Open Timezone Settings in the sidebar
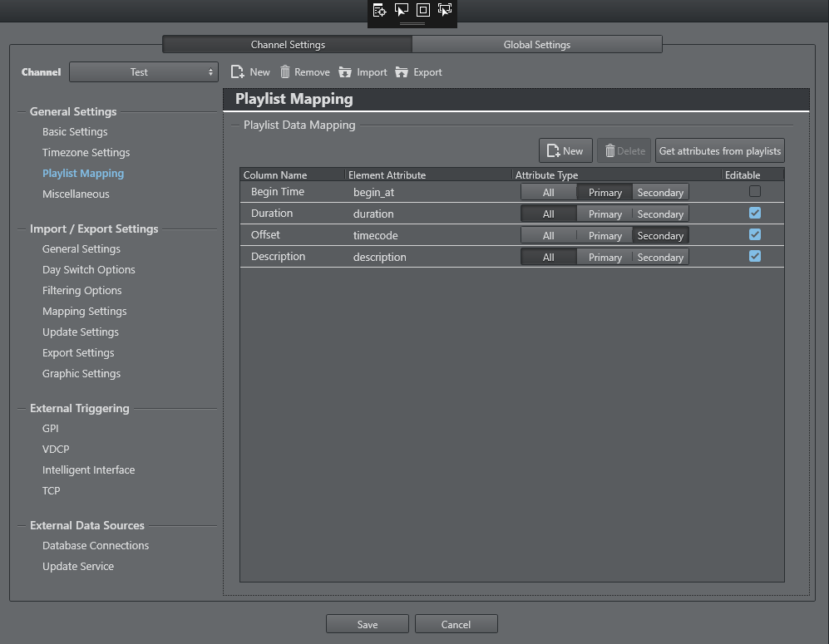829x644 pixels. (x=86, y=153)
